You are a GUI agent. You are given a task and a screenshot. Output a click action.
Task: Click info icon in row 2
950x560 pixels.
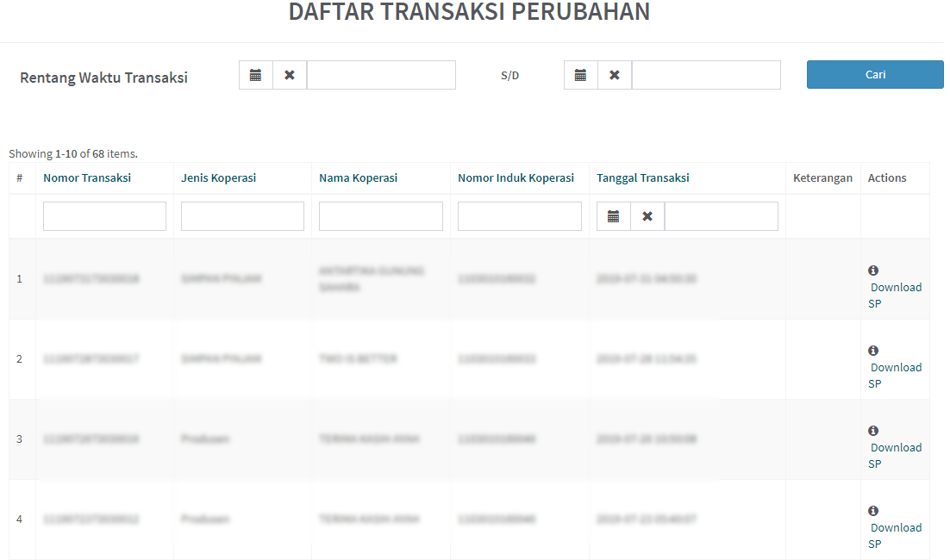coord(873,351)
